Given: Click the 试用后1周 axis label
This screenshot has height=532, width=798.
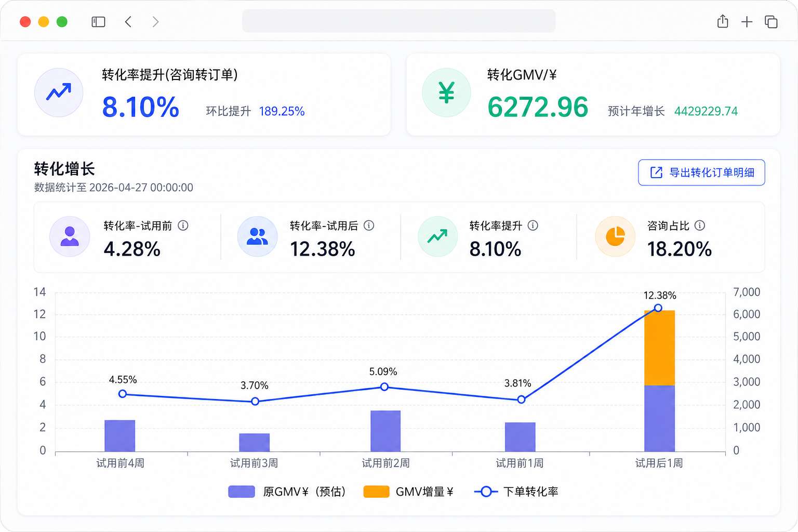Looking at the screenshot, I should click(x=659, y=463).
